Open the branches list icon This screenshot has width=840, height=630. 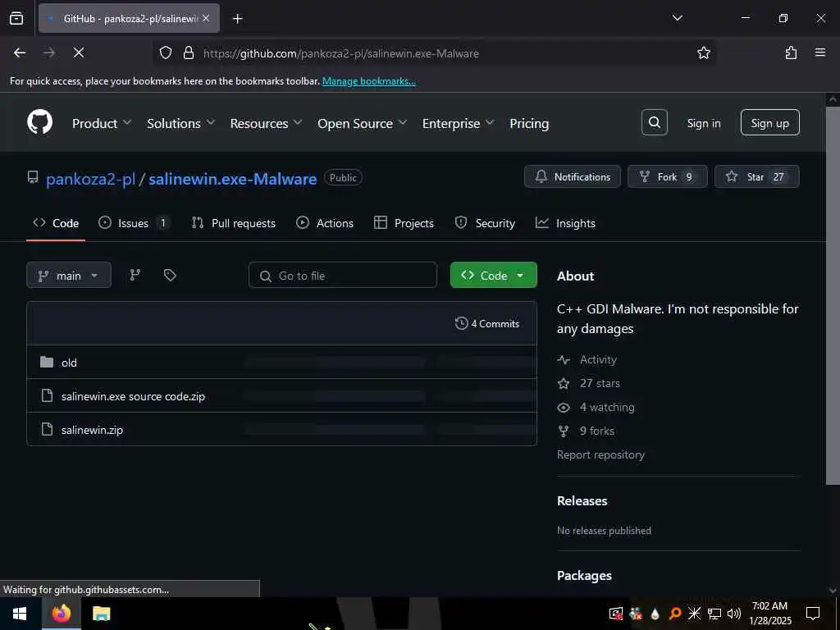click(135, 275)
